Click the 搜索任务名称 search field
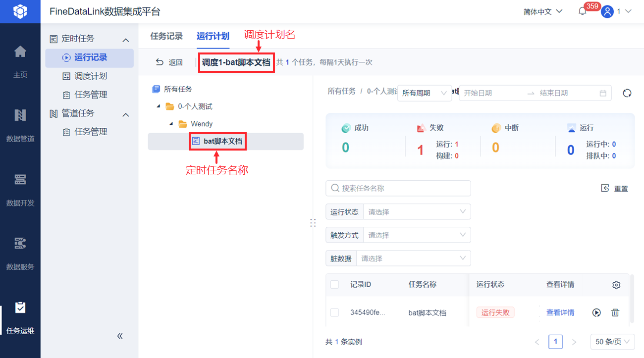 coord(398,188)
